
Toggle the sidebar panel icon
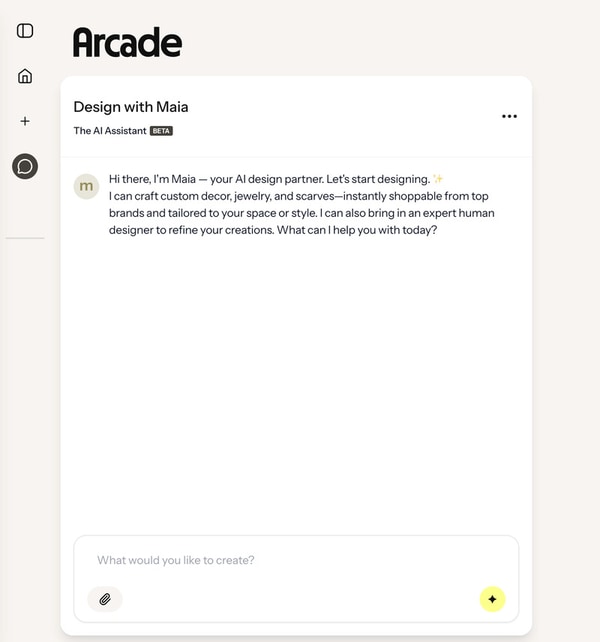pos(25,31)
